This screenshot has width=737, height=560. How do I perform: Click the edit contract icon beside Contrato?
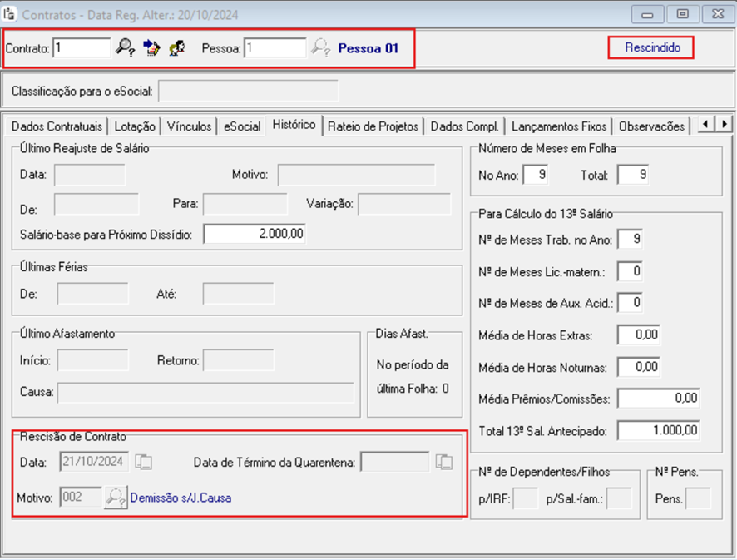(x=151, y=48)
